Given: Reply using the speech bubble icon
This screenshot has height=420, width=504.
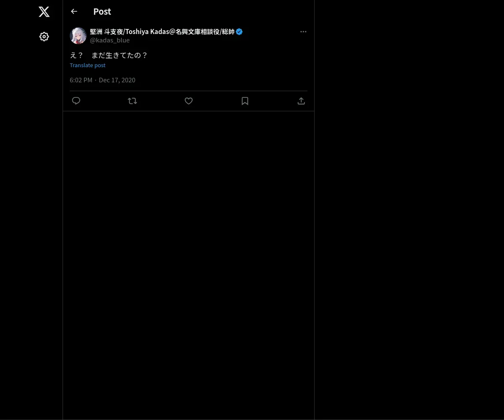Looking at the screenshot, I should point(76,101).
